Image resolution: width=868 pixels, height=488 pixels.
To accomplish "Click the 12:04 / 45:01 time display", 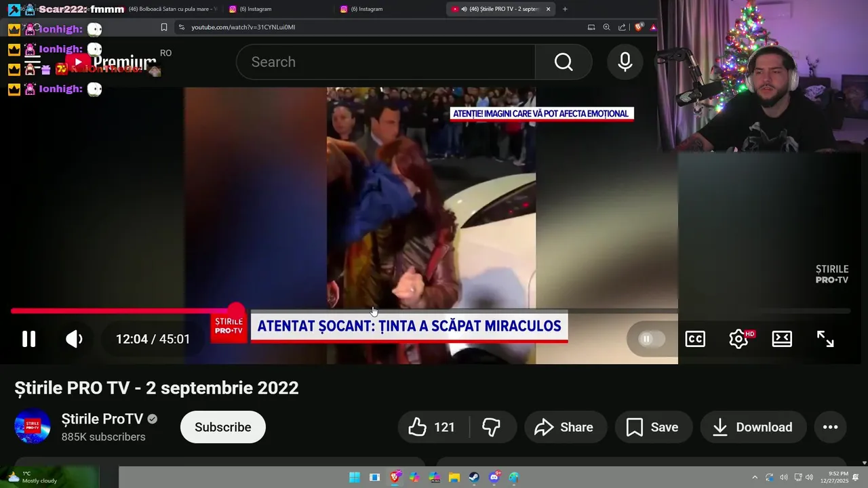I will click(153, 339).
